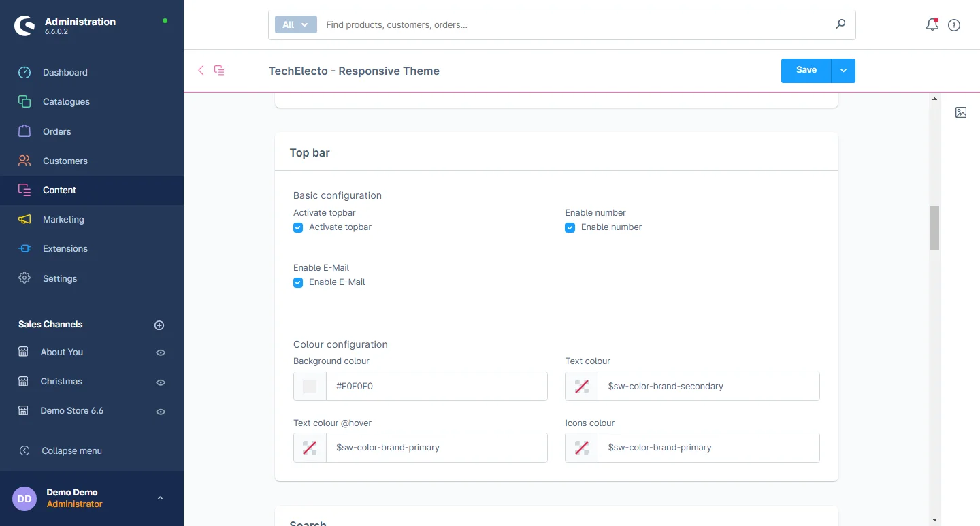Open the Catalogues menu

[66, 101]
